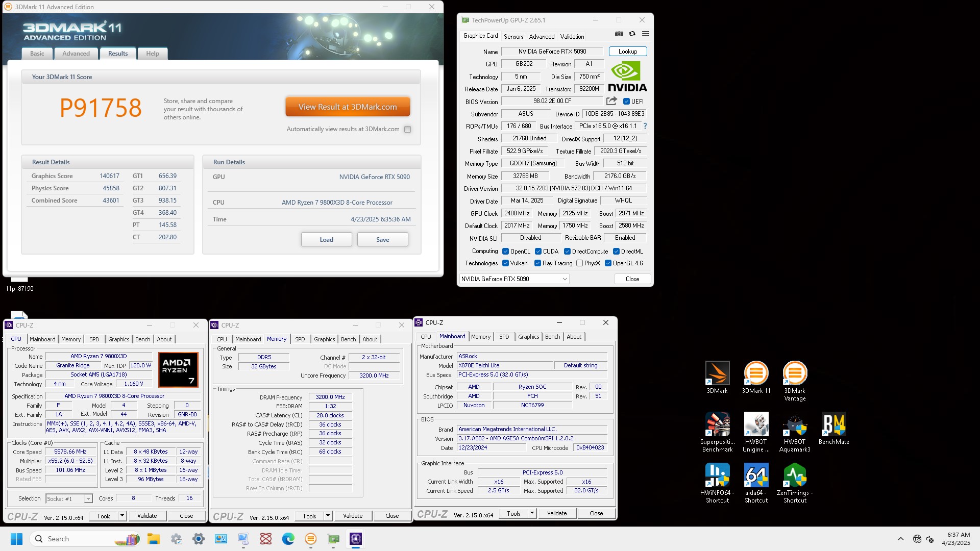Viewport: 980px width, 551px height.
Task: Expand Tools dropdown arrow in CPU-Z Mainboard window
Action: click(x=532, y=513)
